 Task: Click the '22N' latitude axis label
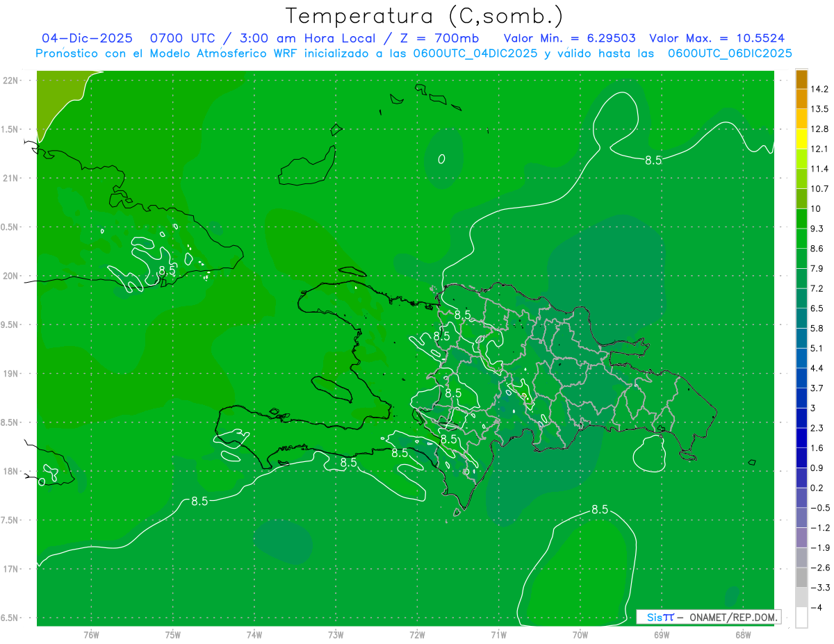[11, 81]
